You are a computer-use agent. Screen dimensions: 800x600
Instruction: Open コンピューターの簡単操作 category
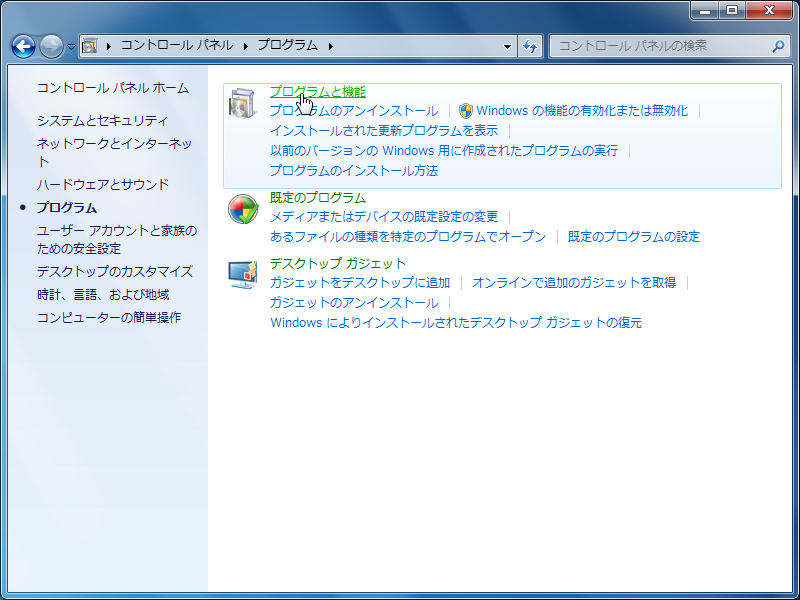[x=109, y=318]
